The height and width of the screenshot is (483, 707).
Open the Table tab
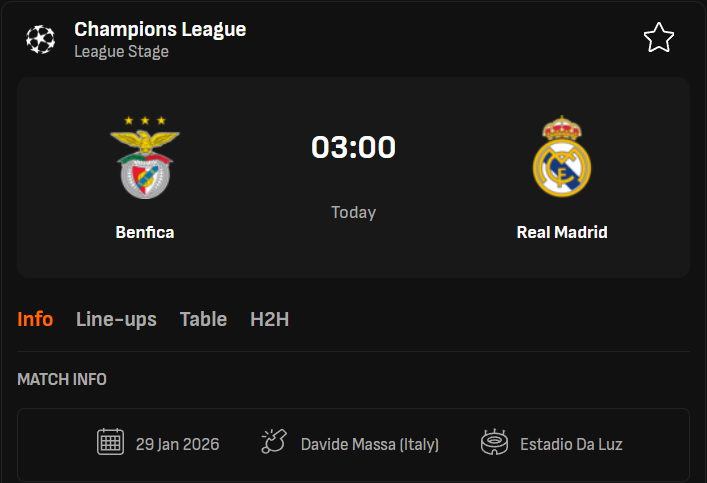203,320
